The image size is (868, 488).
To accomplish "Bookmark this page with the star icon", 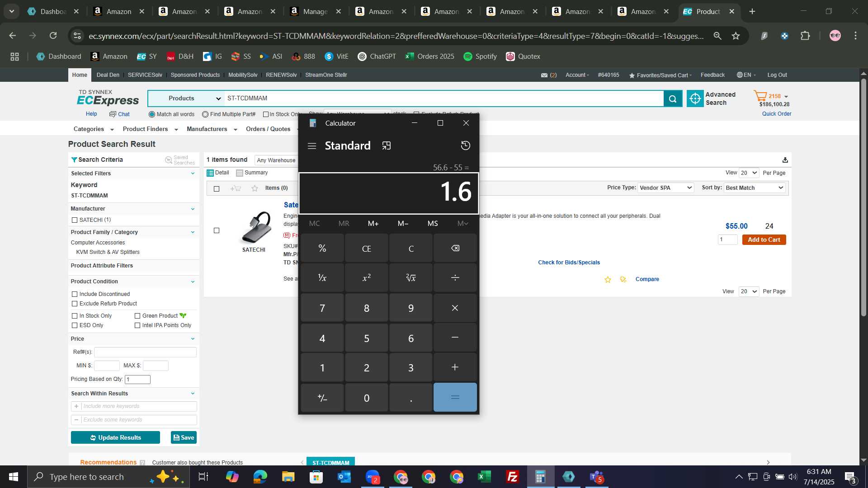I will [x=736, y=36].
